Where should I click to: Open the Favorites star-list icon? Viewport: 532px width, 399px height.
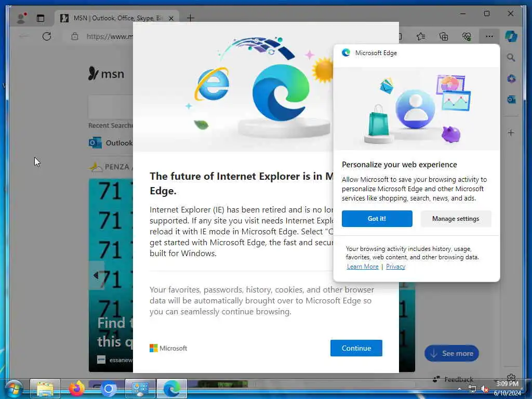point(421,36)
